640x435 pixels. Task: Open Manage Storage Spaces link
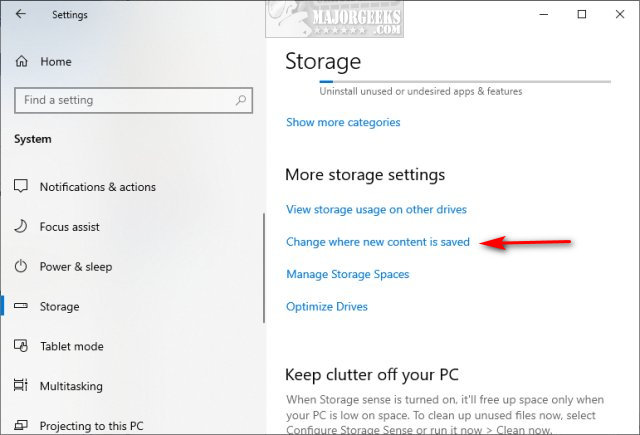click(347, 274)
